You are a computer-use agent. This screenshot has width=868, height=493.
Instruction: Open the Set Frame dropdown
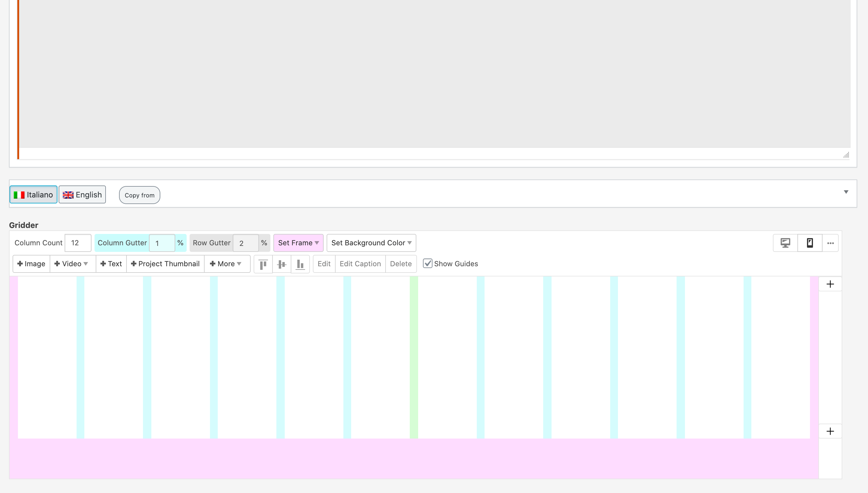pyautogui.click(x=298, y=243)
